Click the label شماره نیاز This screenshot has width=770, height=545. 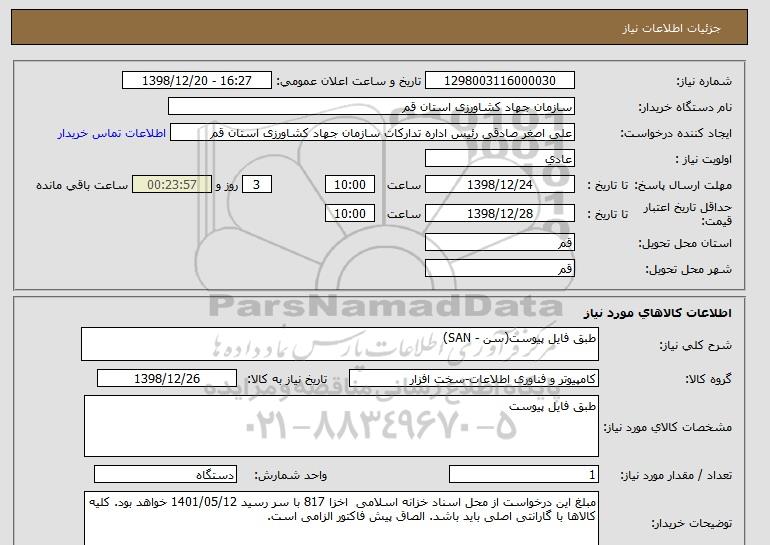[704, 82]
